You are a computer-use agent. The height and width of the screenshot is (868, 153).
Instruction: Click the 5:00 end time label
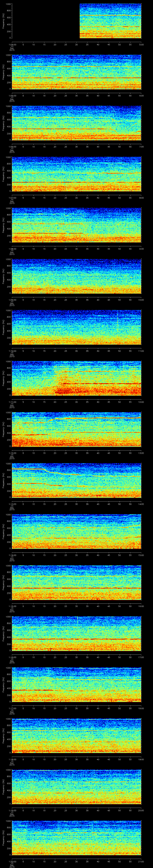141,44
